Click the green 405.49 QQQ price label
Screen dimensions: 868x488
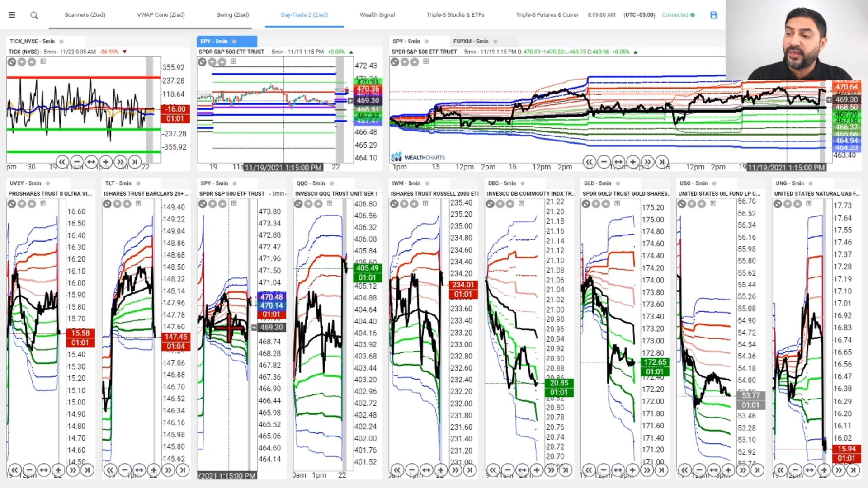367,268
